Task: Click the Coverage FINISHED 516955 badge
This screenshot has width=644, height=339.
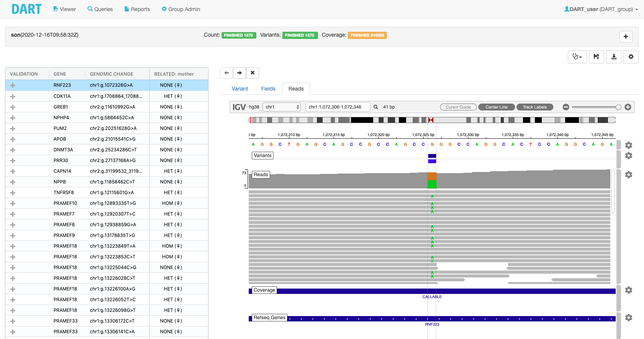Action: coord(367,35)
